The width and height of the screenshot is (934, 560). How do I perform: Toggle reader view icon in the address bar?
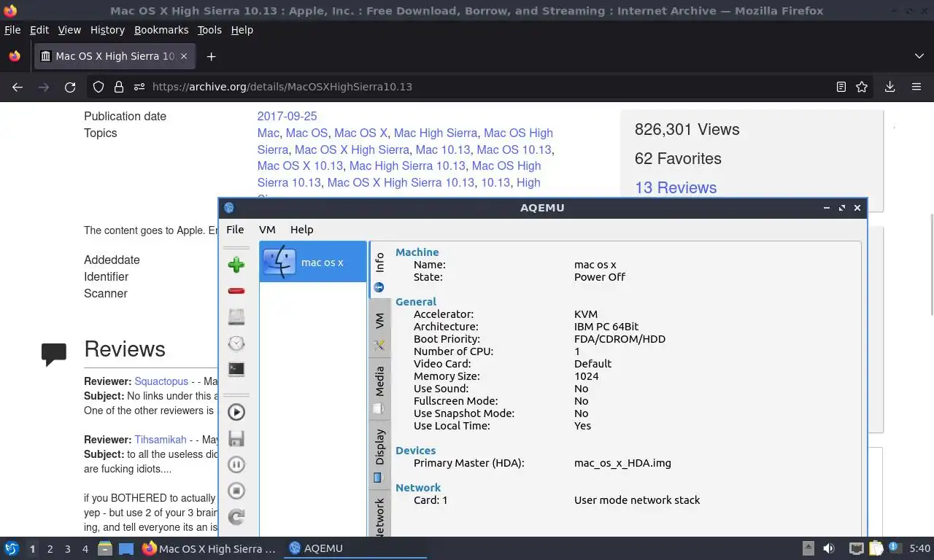(841, 87)
